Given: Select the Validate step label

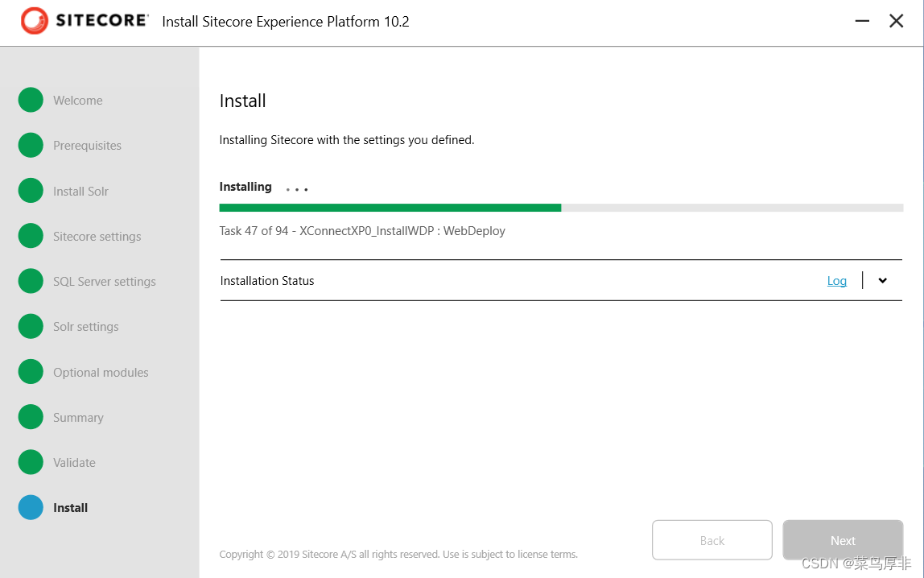Looking at the screenshot, I should click(74, 463).
